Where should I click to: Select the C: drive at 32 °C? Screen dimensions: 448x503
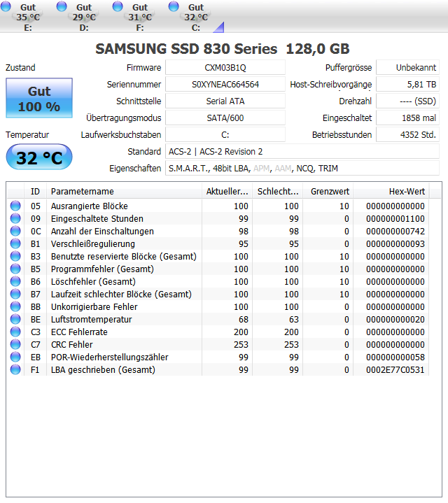[x=190, y=17]
